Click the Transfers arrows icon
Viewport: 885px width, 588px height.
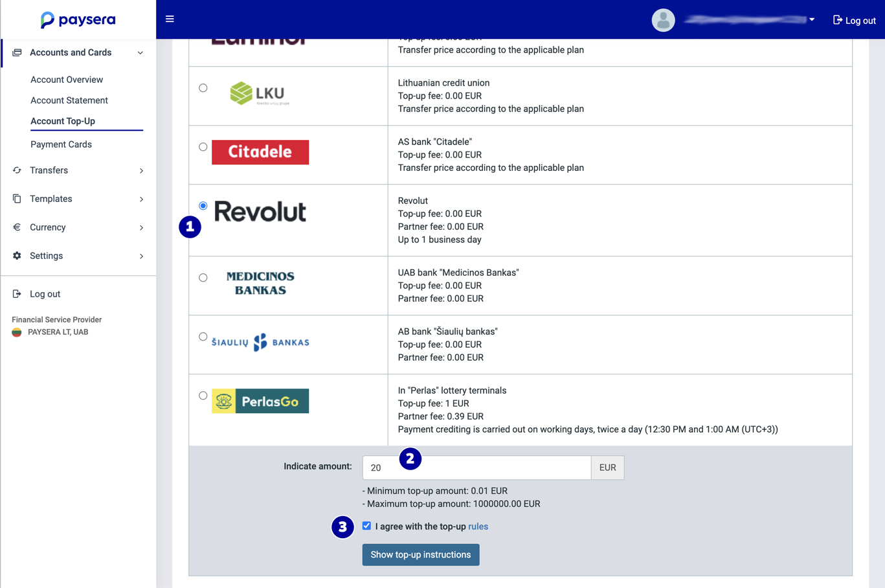(17, 170)
